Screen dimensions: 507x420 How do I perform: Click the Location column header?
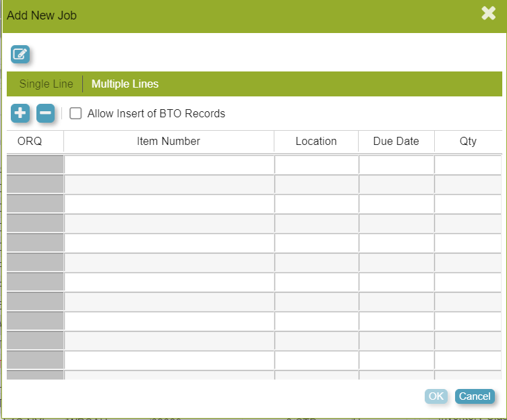(x=316, y=142)
